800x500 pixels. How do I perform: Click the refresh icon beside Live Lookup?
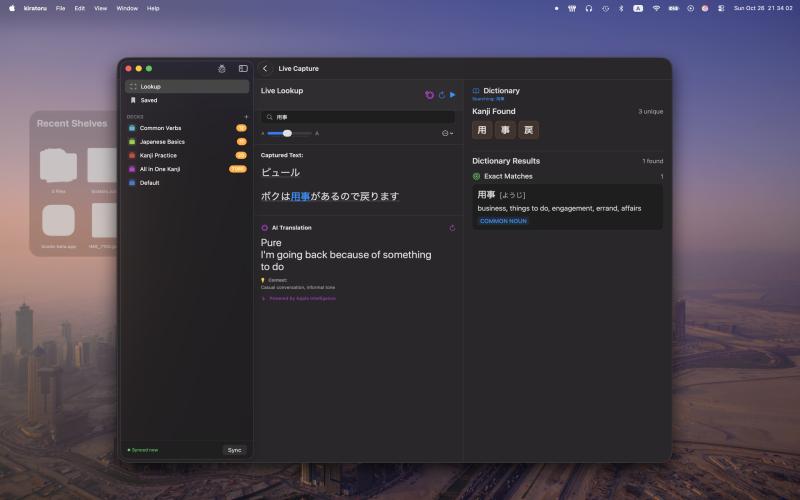[441, 95]
